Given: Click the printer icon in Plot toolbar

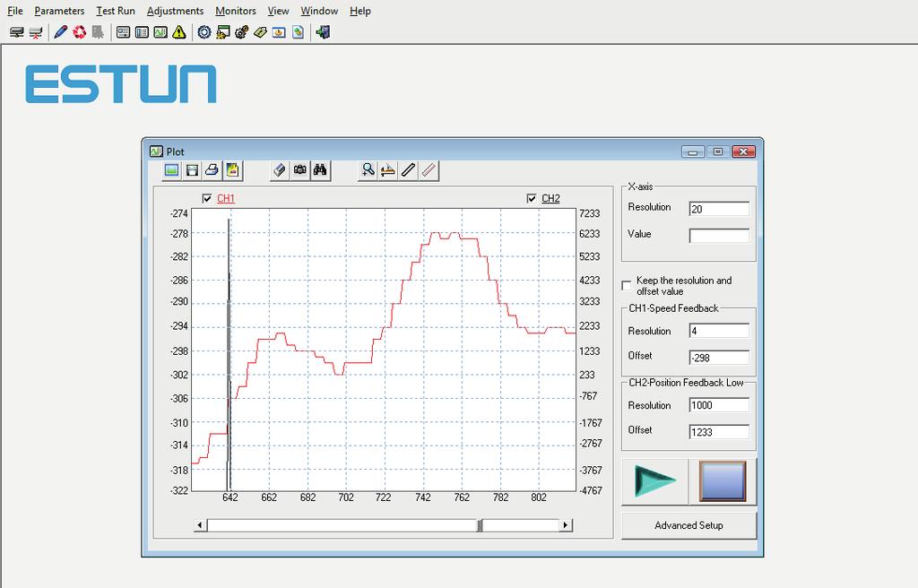Looking at the screenshot, I should click(212, 170).
